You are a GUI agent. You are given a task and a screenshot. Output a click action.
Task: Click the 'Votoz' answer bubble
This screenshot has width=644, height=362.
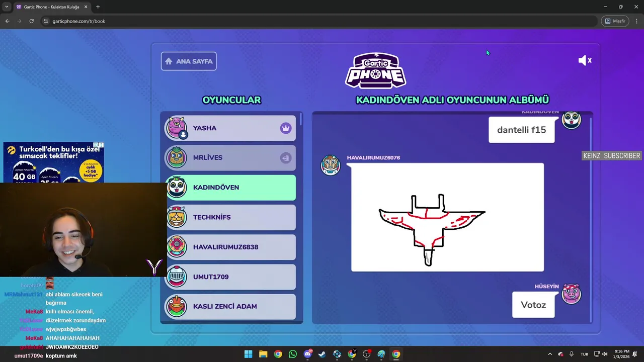[533, 305]
